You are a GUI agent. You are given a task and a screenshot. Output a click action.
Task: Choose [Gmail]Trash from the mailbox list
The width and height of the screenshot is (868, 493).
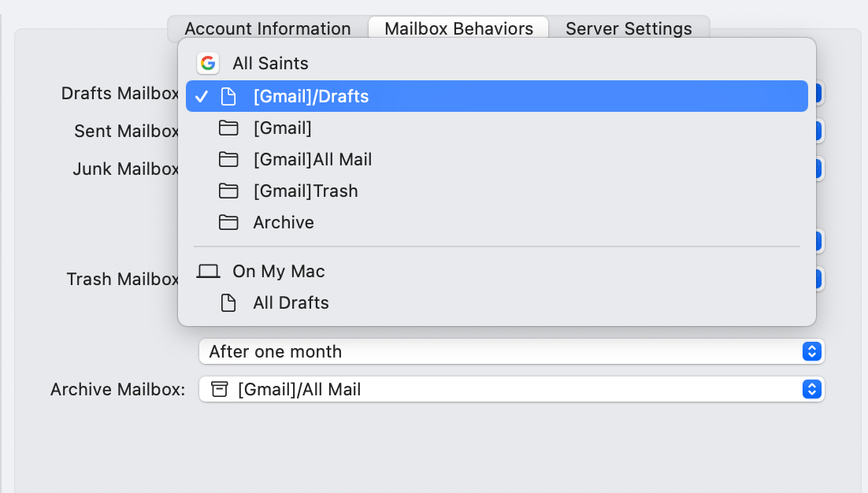point(305,191)
